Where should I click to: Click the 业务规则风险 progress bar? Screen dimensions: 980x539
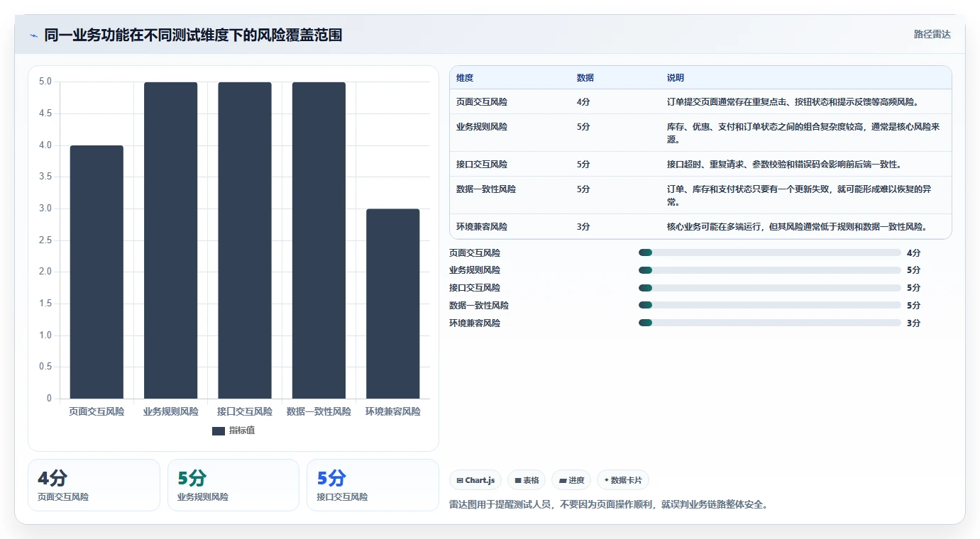pyautogui.click(x=770, y=270)
